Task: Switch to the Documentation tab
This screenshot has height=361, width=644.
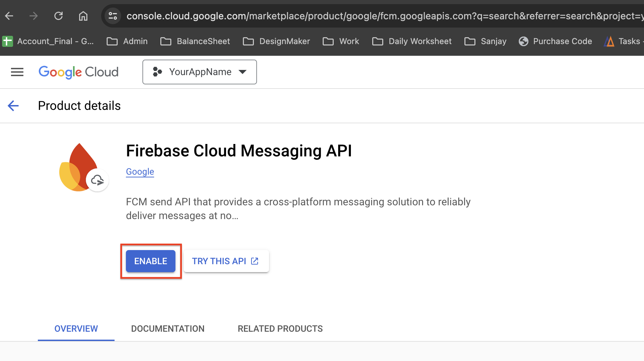Action: tap(168, 329)
